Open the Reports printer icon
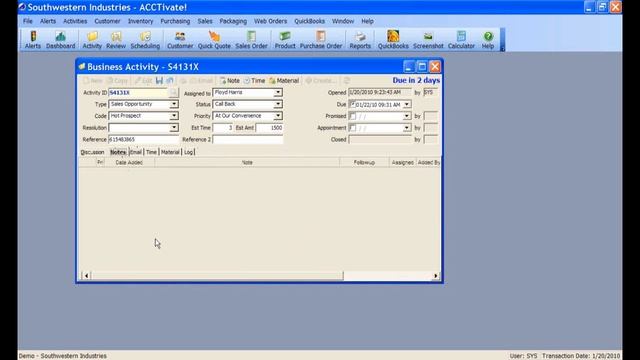The width and height of the screenshot is (640, 360). pyautogui.click(x=360, y=40)
